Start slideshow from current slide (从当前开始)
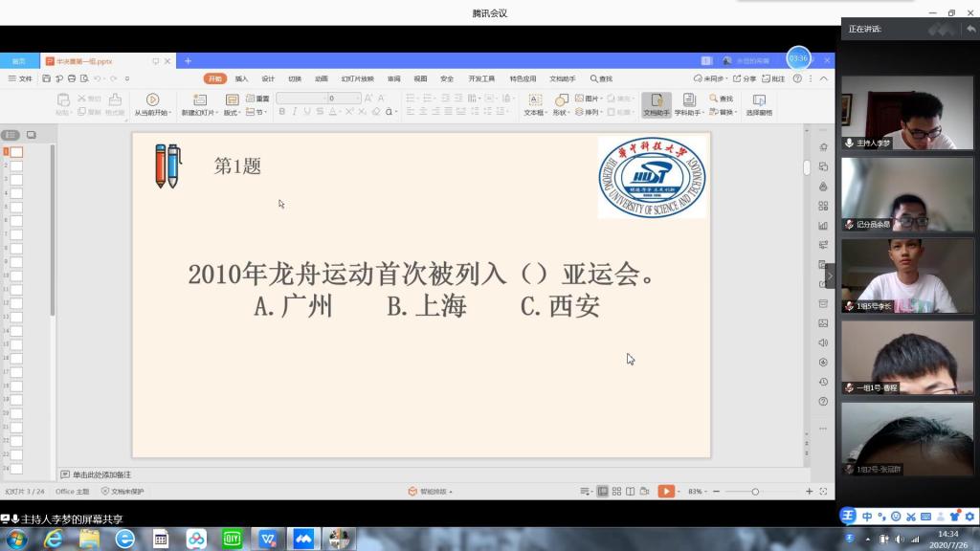980x551 pixels. point(152,104)
